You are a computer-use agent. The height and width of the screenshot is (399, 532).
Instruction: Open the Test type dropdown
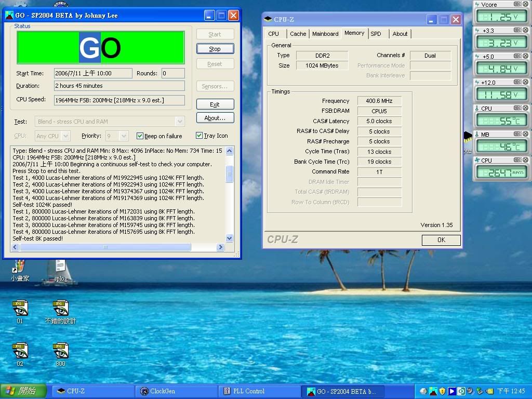pos(180,122)
